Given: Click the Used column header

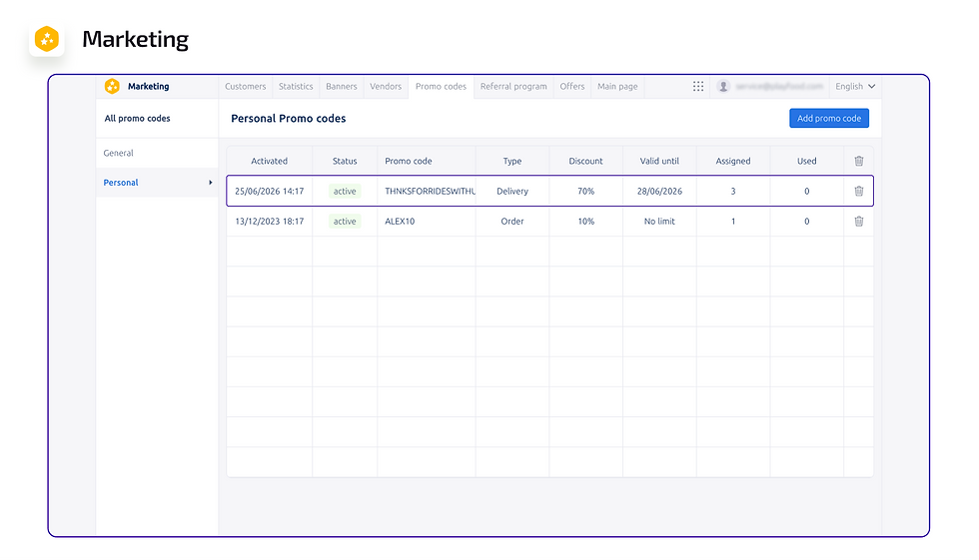Looking at the screenshot, I should [x=807, y=161].
